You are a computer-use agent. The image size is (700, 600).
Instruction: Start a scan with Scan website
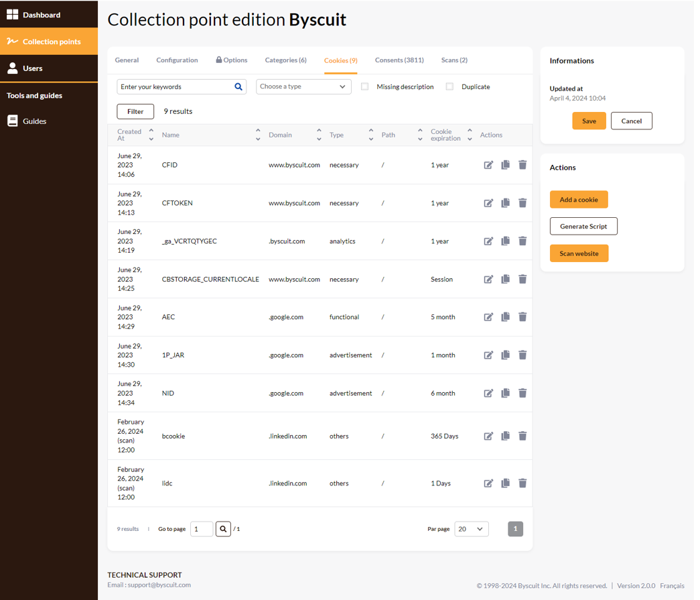[x=579, y=254]
